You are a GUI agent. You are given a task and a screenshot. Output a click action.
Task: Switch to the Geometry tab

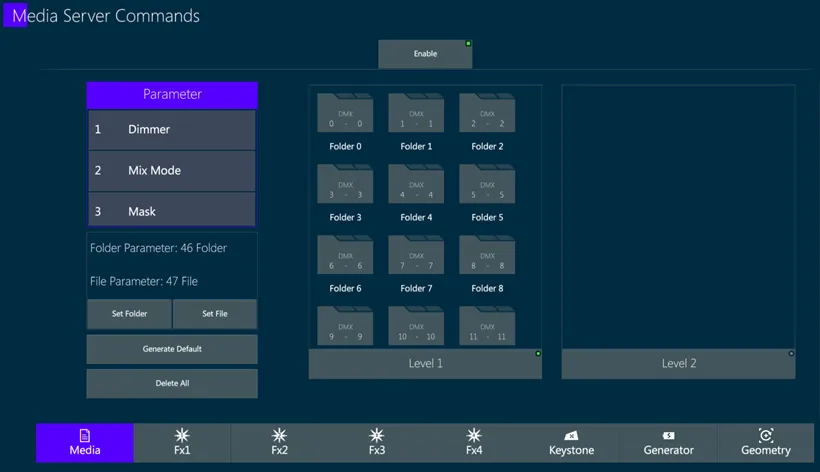coord(766,443)
